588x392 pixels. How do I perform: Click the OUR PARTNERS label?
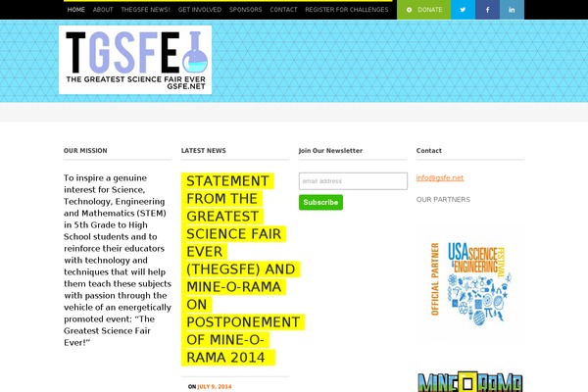(443, 200)
